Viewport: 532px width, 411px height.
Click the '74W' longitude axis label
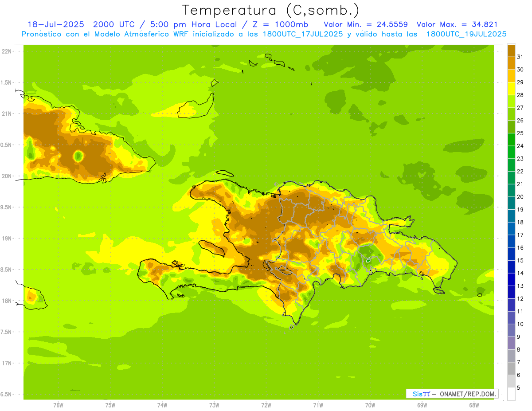click(162, 405)
